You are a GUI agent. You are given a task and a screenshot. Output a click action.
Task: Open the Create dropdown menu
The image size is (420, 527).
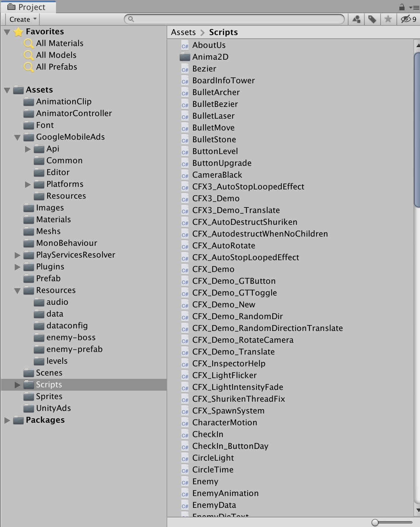pos(23,19)
